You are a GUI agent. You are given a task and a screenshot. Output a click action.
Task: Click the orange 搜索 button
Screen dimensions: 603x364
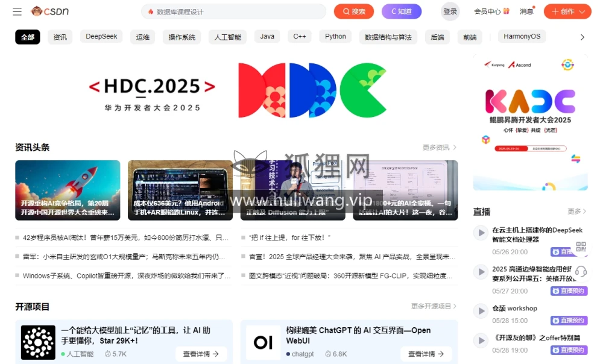pos(354,11)
